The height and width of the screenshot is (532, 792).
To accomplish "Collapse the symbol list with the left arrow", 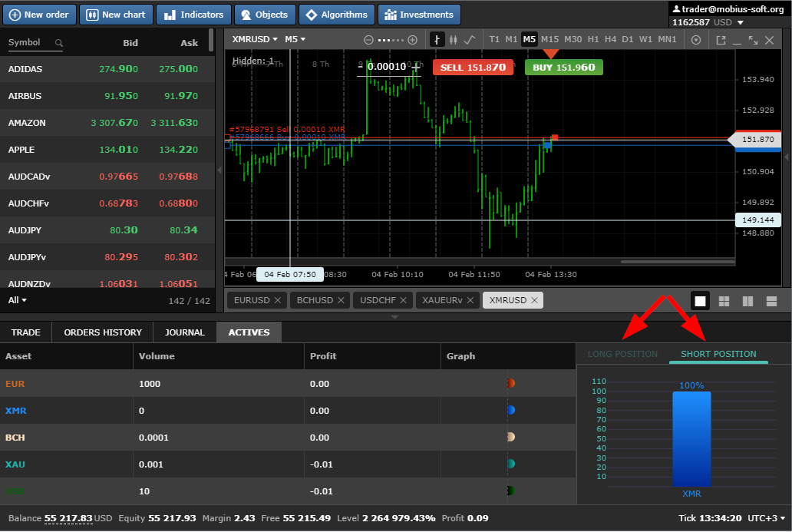I will (x=219, y=170).
